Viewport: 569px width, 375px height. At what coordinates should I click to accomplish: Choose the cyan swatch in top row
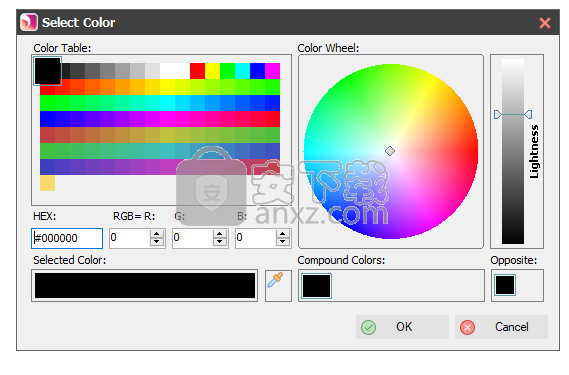242,71
